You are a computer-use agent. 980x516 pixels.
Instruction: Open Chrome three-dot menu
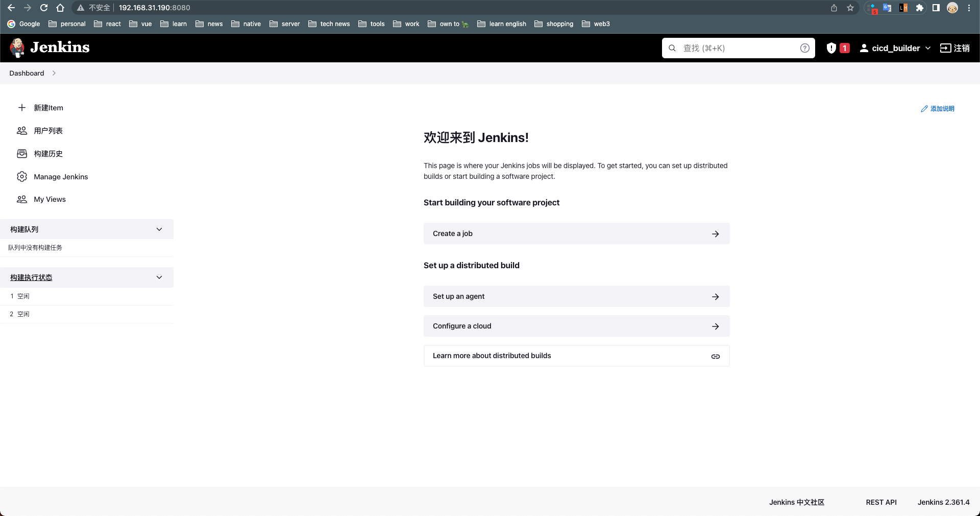(969, 8)
